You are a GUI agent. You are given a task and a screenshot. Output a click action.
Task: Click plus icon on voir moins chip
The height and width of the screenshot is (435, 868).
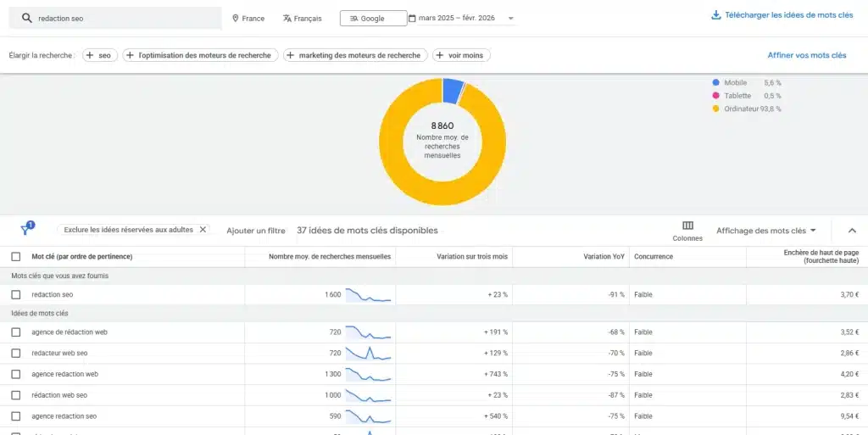[x=440, y=55]
